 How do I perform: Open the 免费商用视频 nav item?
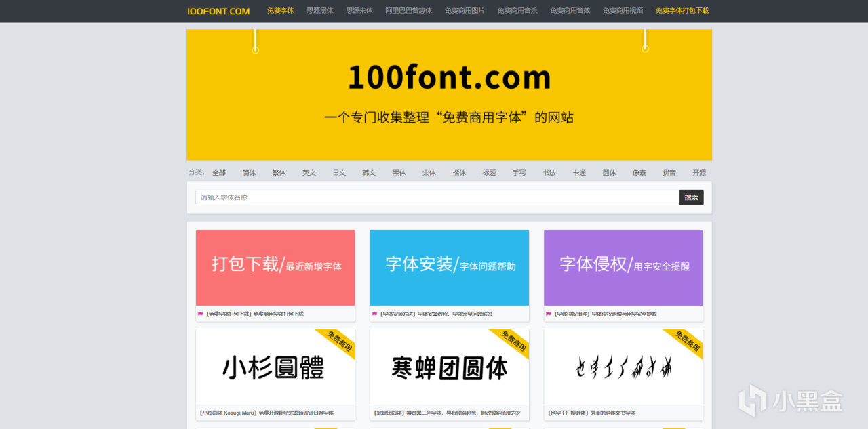pos(623,11)
